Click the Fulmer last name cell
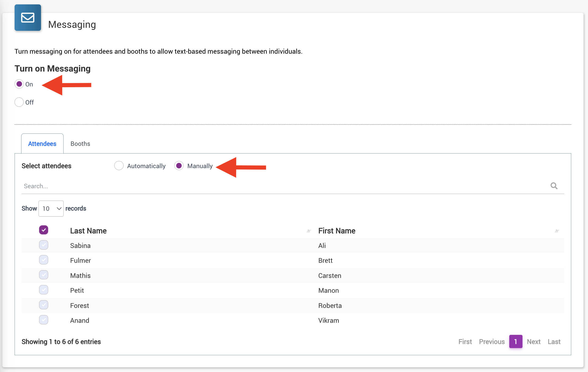This screenshot has width=588, height=372. 80,260
